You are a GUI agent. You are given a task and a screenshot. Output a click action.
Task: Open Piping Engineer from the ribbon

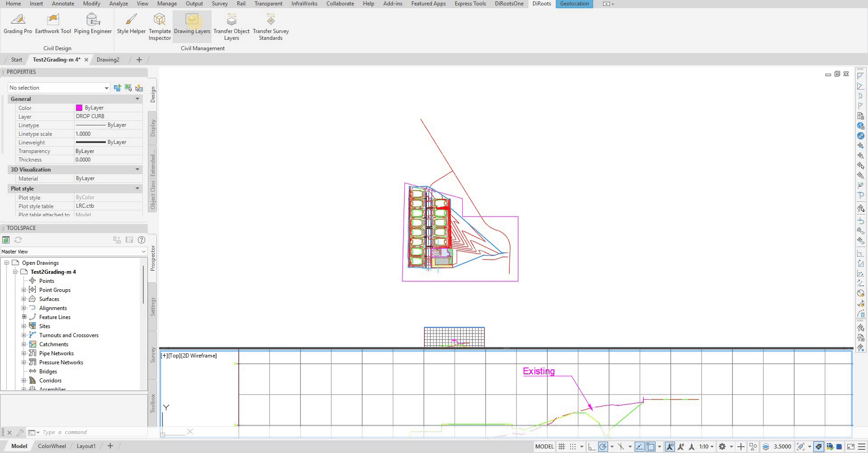[x=93, y=24]
